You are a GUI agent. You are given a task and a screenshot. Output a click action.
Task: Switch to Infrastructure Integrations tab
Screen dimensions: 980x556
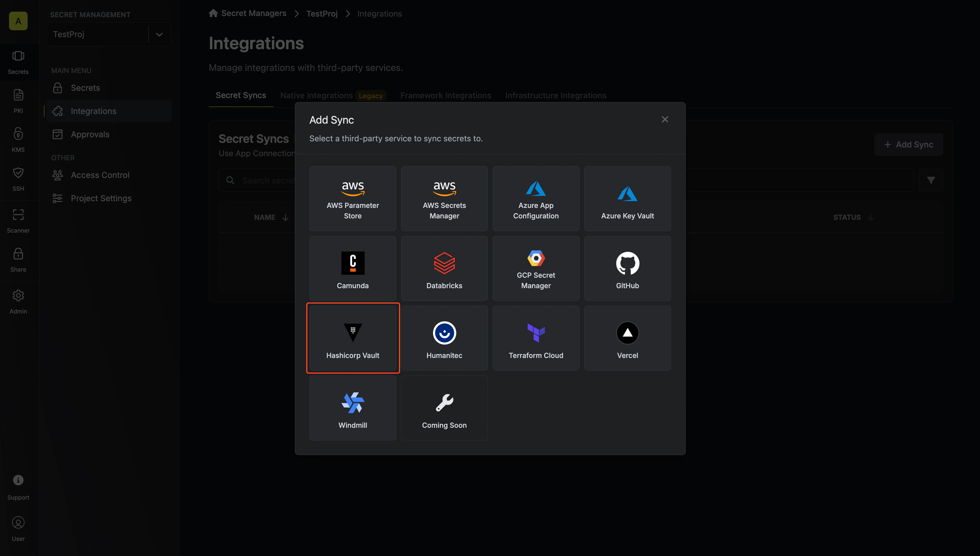555,95
